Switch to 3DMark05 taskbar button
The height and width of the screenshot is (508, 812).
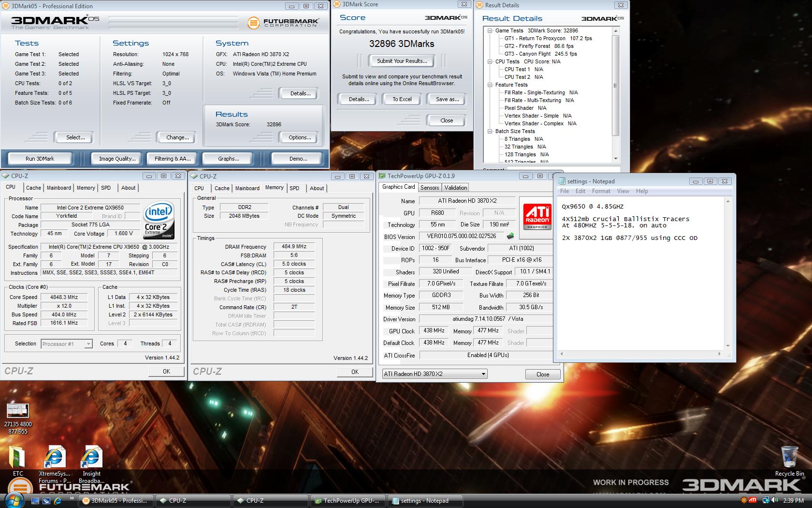[x=116, y=501]
